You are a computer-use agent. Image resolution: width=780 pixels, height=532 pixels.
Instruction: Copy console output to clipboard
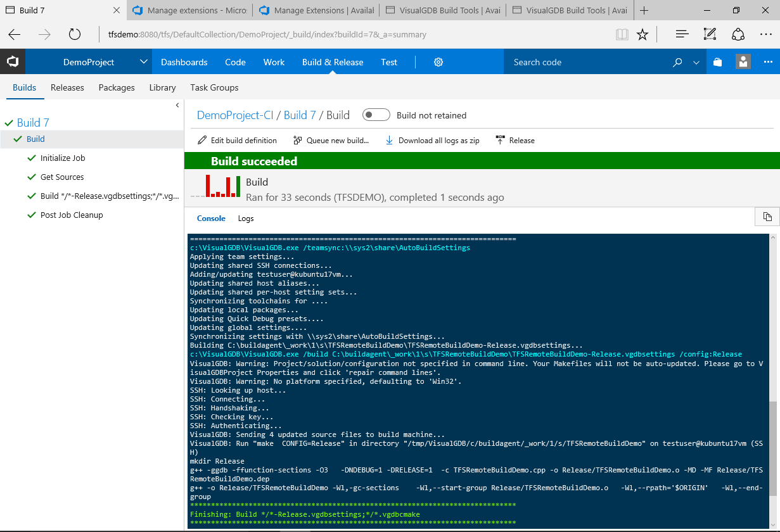(x=767, y=217)
